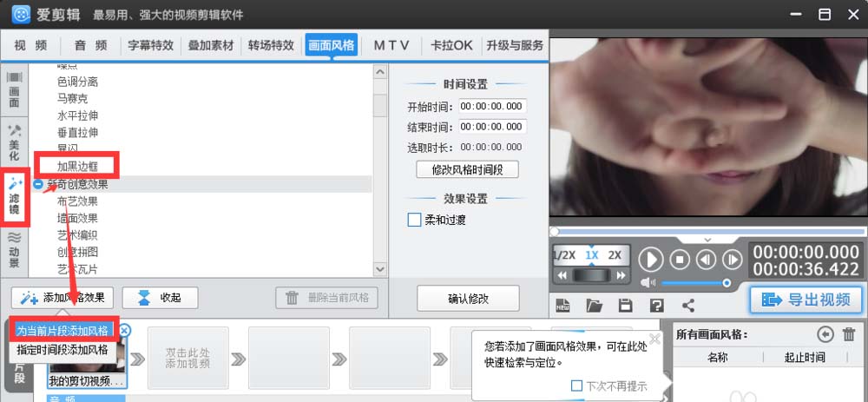Screen dimensions: 868x402
Task: Switch to 视频 tab
Action: tap(30, 45)
